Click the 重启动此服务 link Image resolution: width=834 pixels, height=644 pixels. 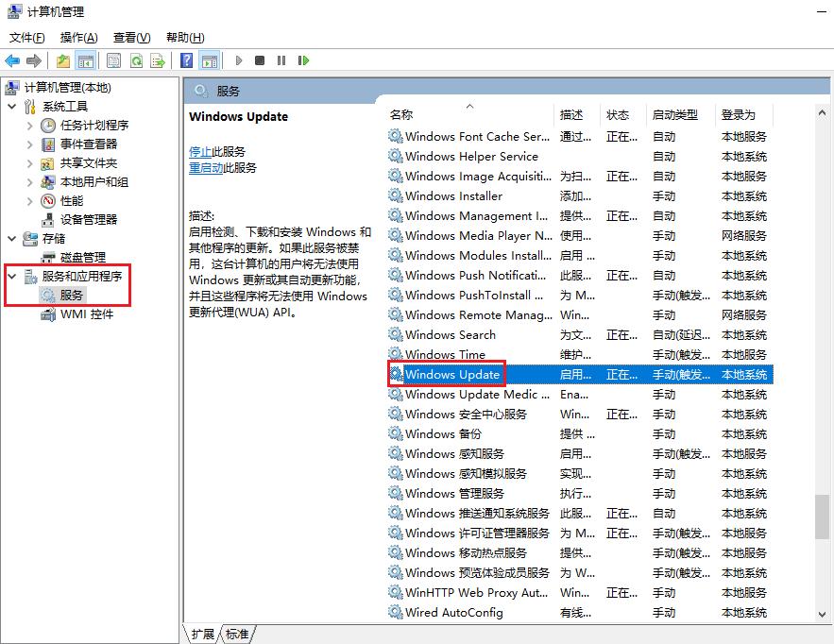(x=221, y=168)
